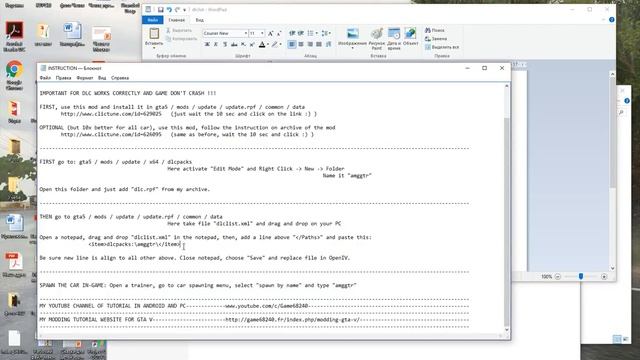Click text "http://www.clictune.com/id=629025" in Notepad
This screenshot has width=640, height=360.
click(x=111, y=114)
